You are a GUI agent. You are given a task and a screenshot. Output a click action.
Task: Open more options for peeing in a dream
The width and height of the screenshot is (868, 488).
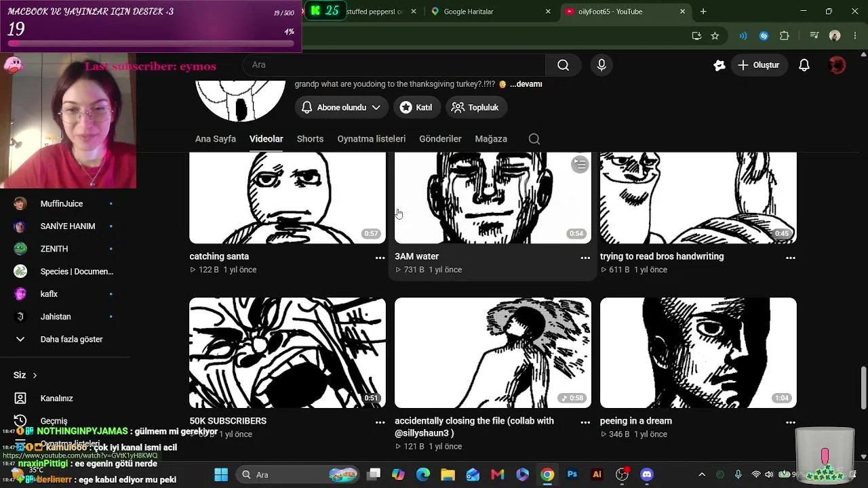(791, 422)
